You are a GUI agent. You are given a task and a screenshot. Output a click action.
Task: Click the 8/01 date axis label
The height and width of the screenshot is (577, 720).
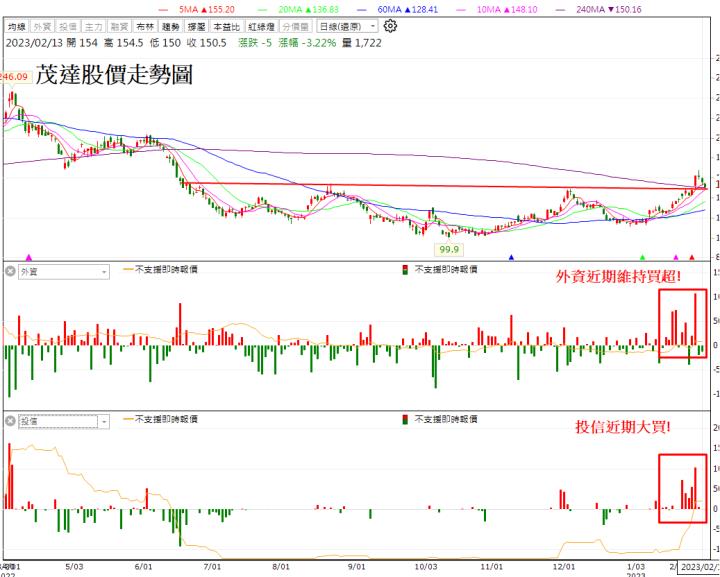(281, 566)
